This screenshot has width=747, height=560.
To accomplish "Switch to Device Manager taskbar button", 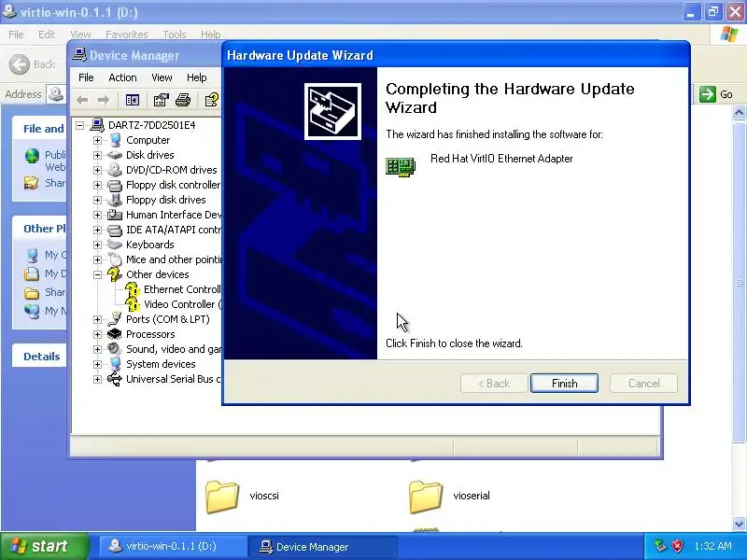I will point(322,547).
